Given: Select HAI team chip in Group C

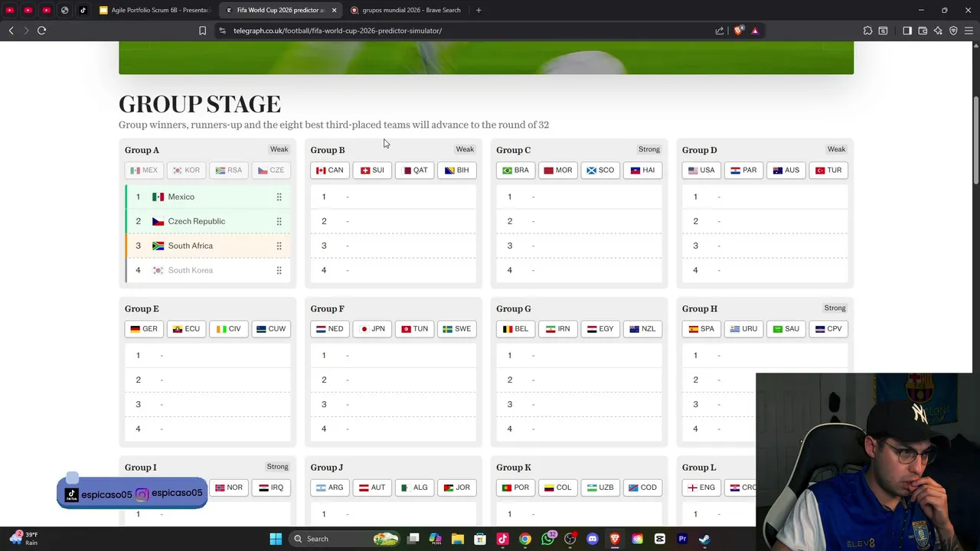Looking at the screenshot, I should [643, 170].
